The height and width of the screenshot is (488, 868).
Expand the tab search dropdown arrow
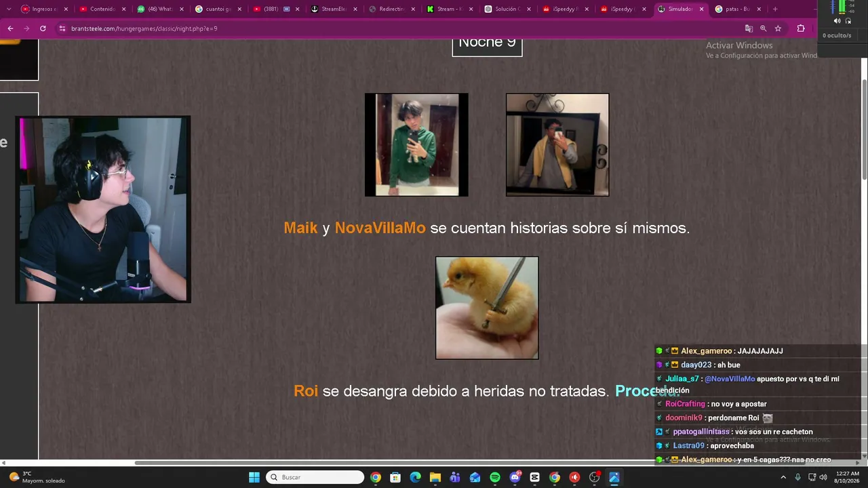tap(9, 9)
